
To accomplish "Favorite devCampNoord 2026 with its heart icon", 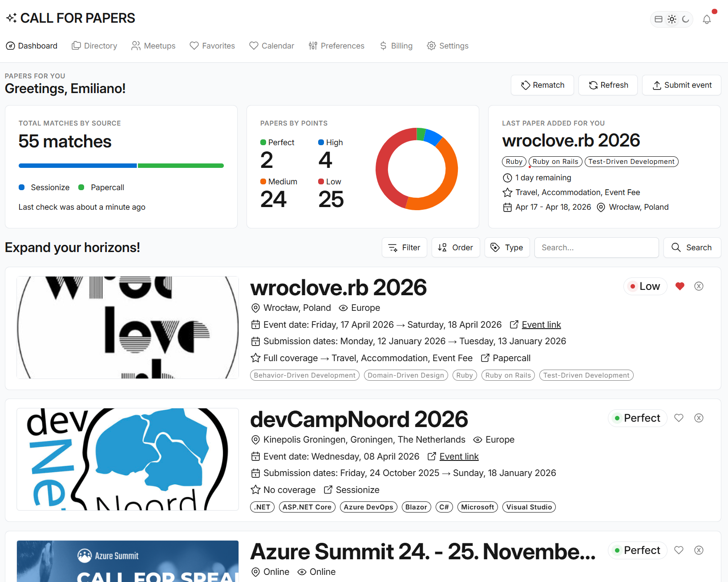I will coord(679,418).
